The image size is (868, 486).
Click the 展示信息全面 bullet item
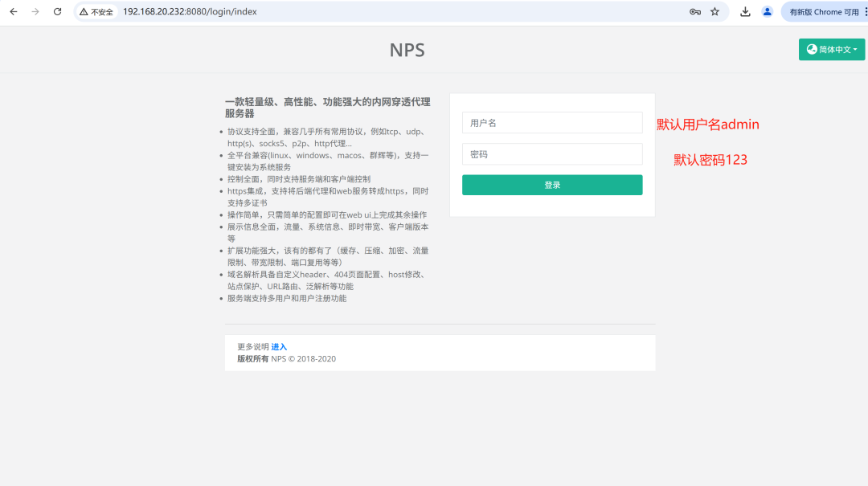coord(328,232)
